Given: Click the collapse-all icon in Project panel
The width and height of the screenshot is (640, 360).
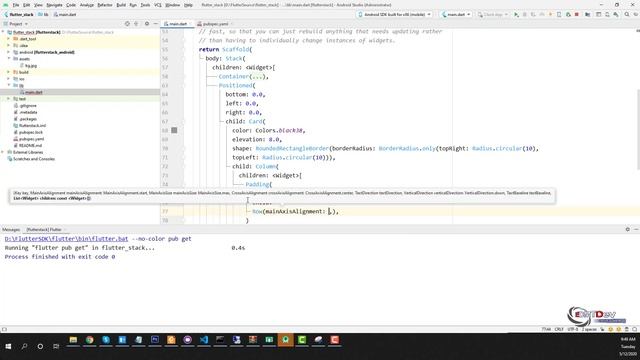Looking at the screenshot, I should [136, 24].
